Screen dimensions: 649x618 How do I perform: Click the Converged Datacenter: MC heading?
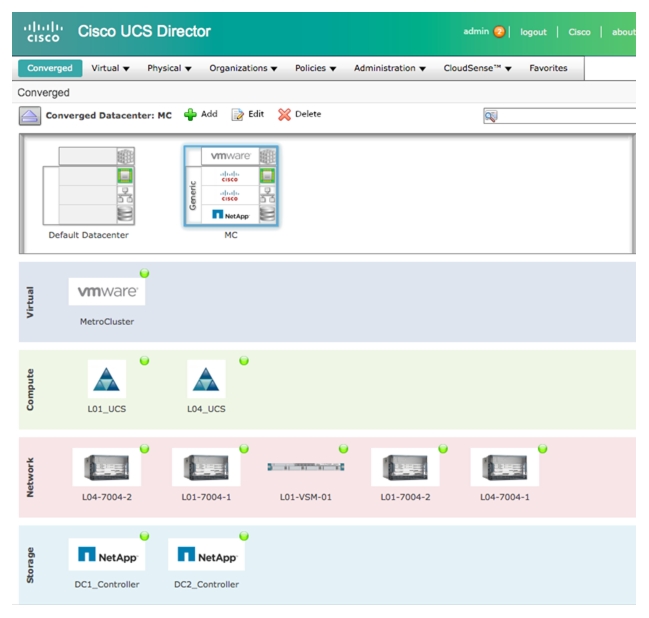(108, 115)
